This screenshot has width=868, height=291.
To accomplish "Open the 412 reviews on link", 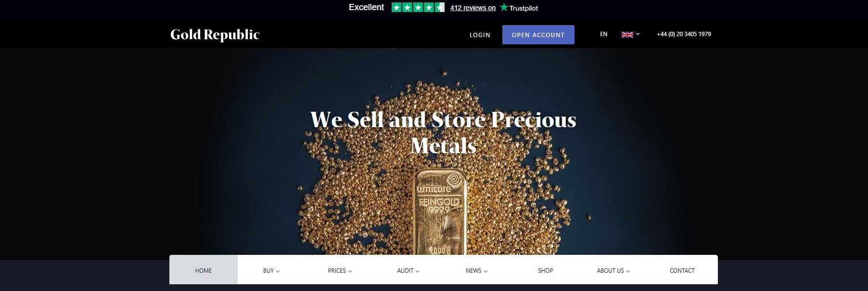I will (x=472, y=8).
